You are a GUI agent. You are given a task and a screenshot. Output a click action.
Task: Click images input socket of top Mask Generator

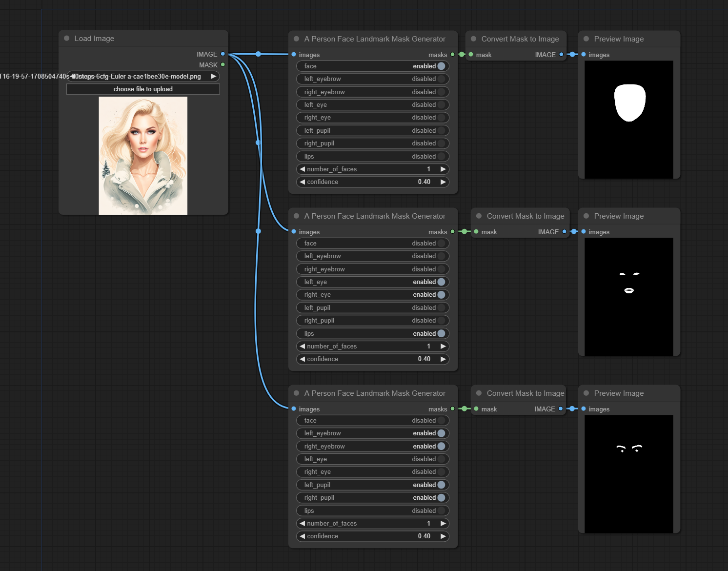[x=294, y=55]
